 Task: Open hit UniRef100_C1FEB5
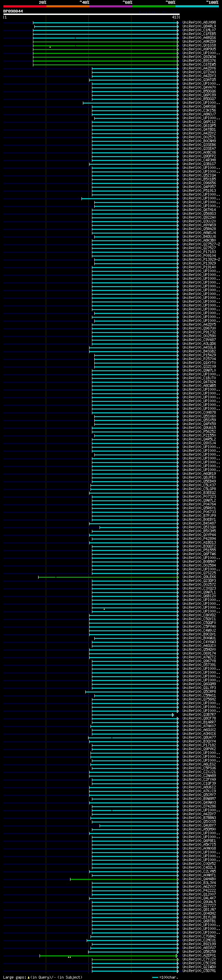click(x=199, y=34)
